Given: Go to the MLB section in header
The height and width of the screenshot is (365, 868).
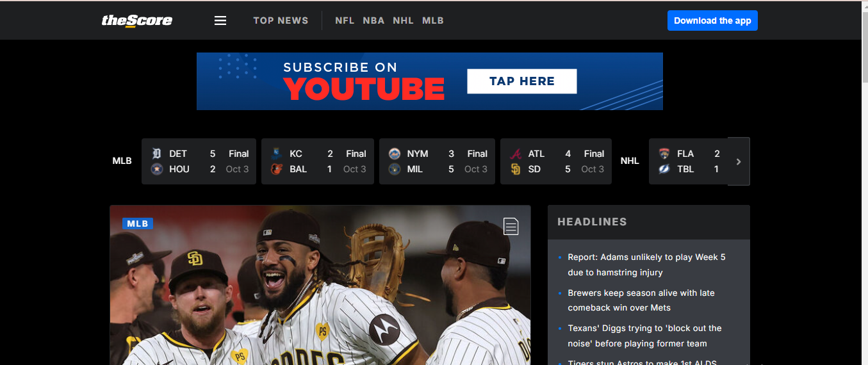Looking at the screenshot, I should 433,20.
